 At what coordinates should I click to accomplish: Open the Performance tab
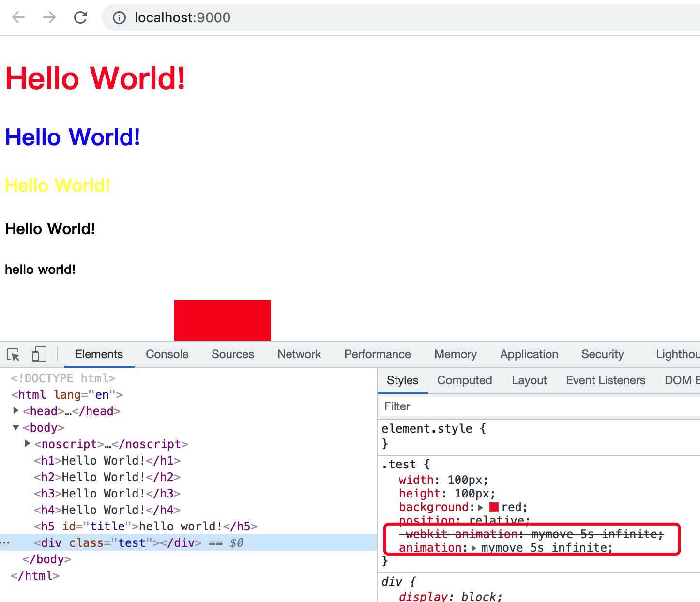[x=378, y=354]
